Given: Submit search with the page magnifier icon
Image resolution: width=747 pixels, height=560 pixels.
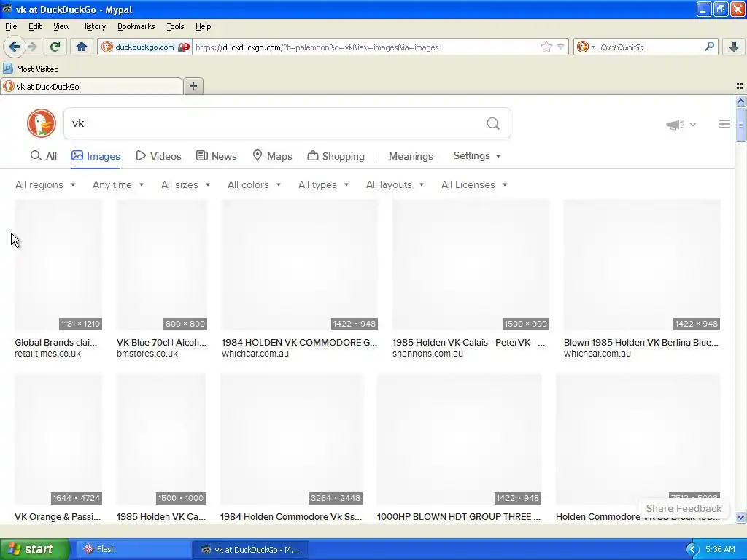Looking at the screenshot, I should coord(493,124).
